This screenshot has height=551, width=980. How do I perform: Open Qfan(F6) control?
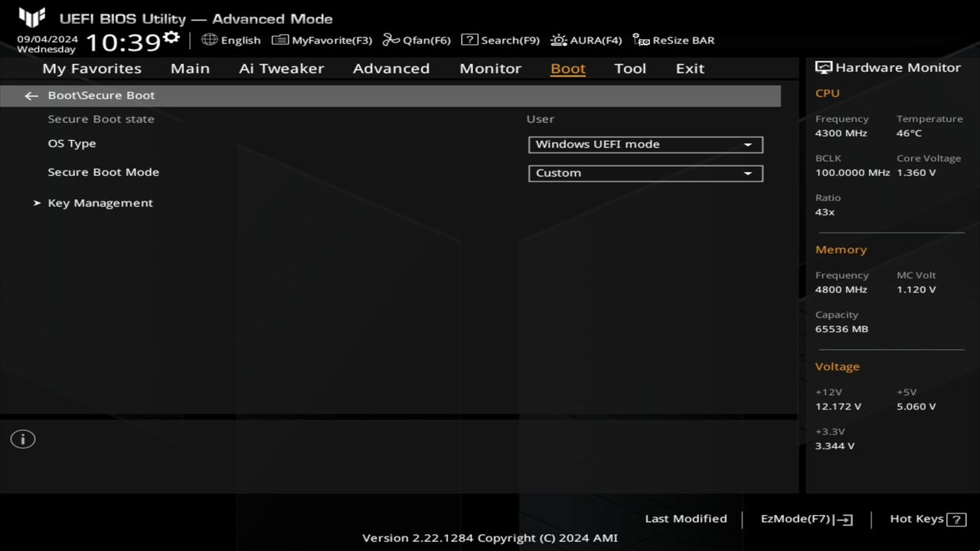coord(426,41)
